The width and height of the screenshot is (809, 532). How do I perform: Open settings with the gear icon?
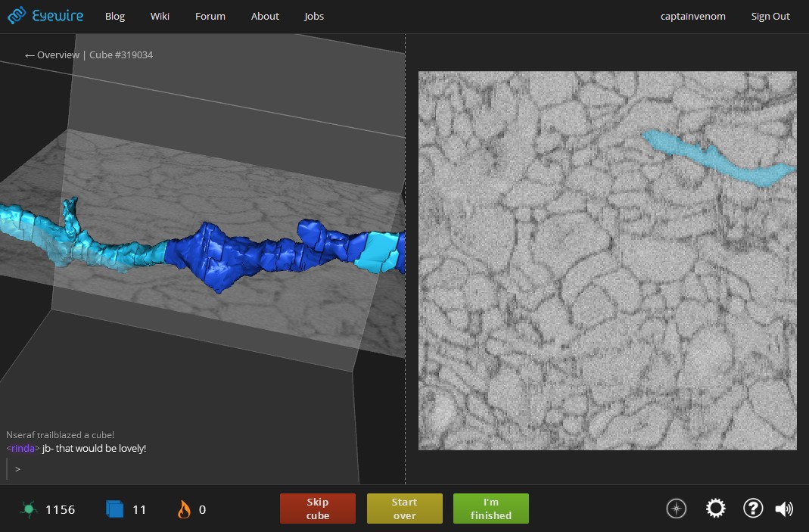pyautogui.click(x=715, y=509)
